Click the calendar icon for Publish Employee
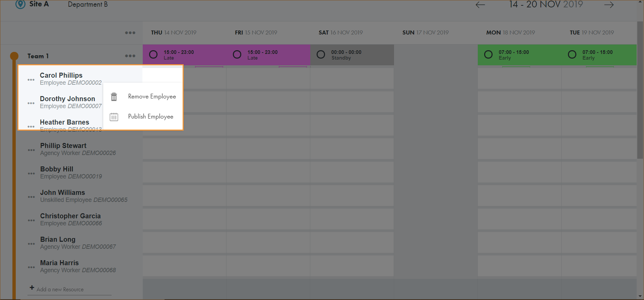The height and width of the screenshot is (300, 644). click(x=114, y=117)
